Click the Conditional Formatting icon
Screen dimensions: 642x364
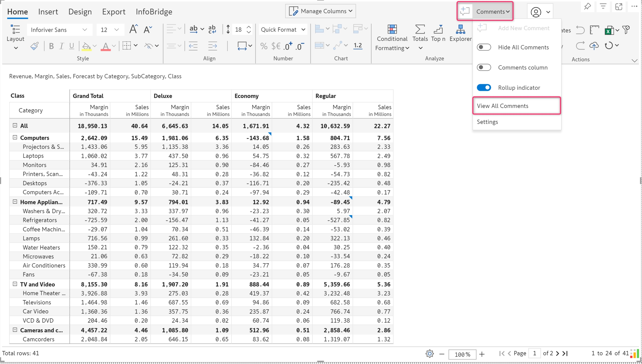coord(392,29)
